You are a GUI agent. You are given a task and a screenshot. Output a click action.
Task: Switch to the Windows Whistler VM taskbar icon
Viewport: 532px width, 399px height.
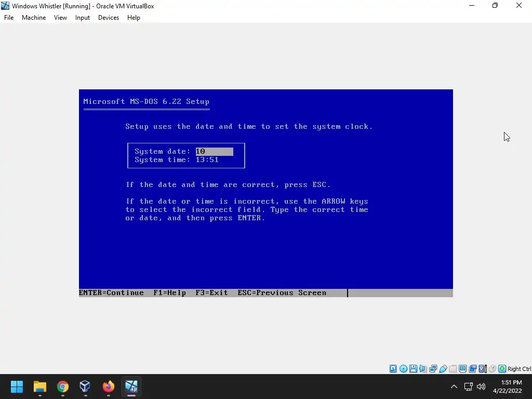[131, 387]
